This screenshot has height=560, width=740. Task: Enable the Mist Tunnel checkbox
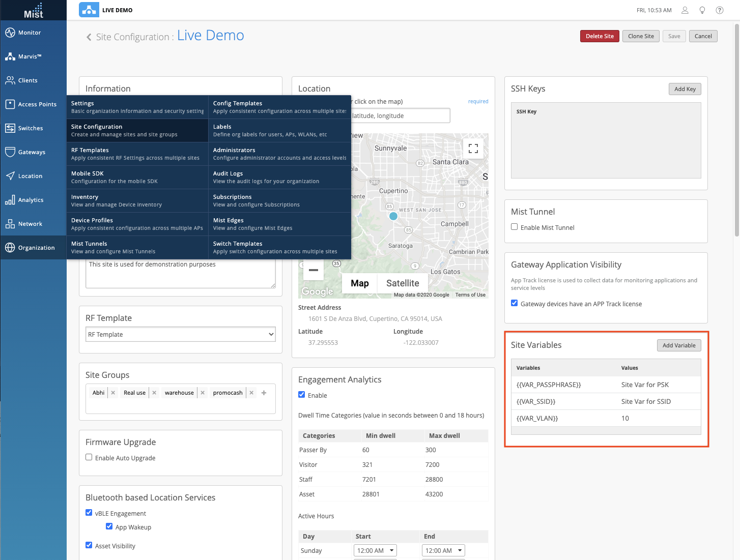[x=515, y=227]
